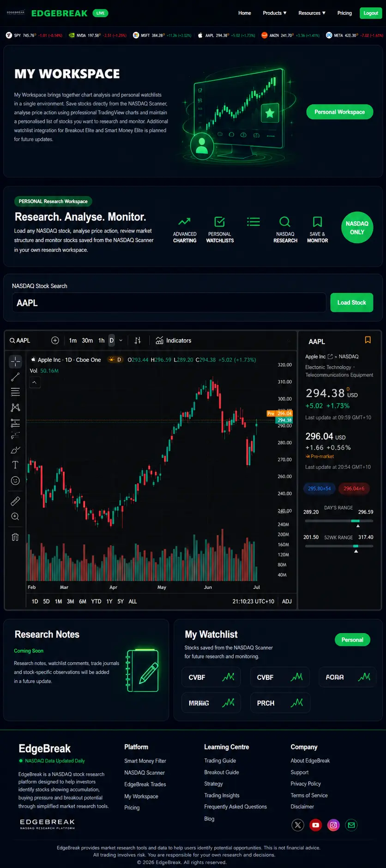Click the list icon beside Personal Watchlists
Screen dimensions: 386x868
[x=253, y=221]
